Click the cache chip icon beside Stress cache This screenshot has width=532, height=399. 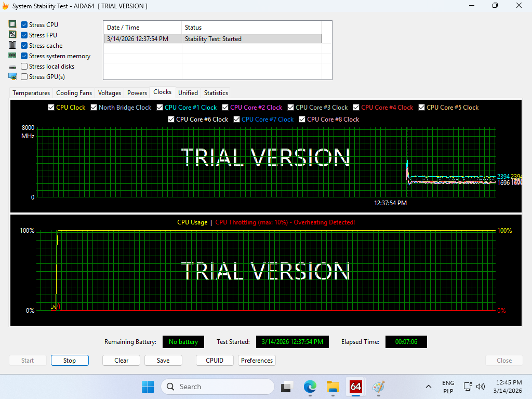point(12,45)
